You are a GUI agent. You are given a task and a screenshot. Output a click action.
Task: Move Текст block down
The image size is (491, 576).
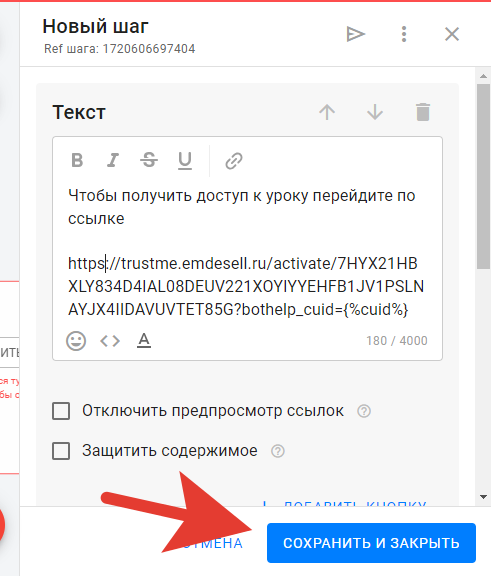pos(375,112)
